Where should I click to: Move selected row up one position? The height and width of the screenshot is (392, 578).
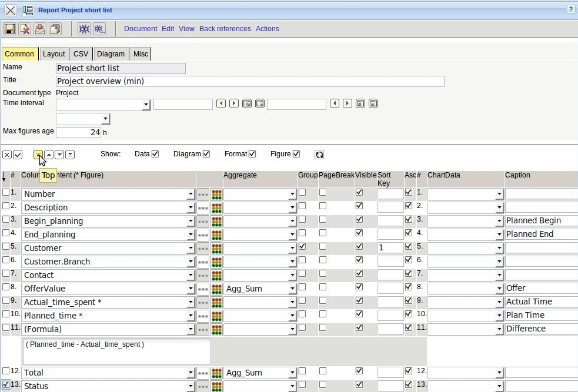[x=49, y=155]
